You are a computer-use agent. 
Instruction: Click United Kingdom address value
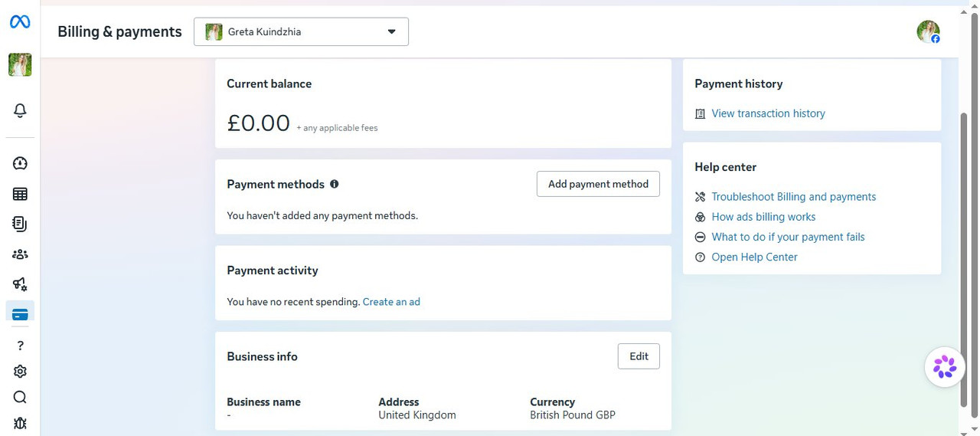coord(417,415)
